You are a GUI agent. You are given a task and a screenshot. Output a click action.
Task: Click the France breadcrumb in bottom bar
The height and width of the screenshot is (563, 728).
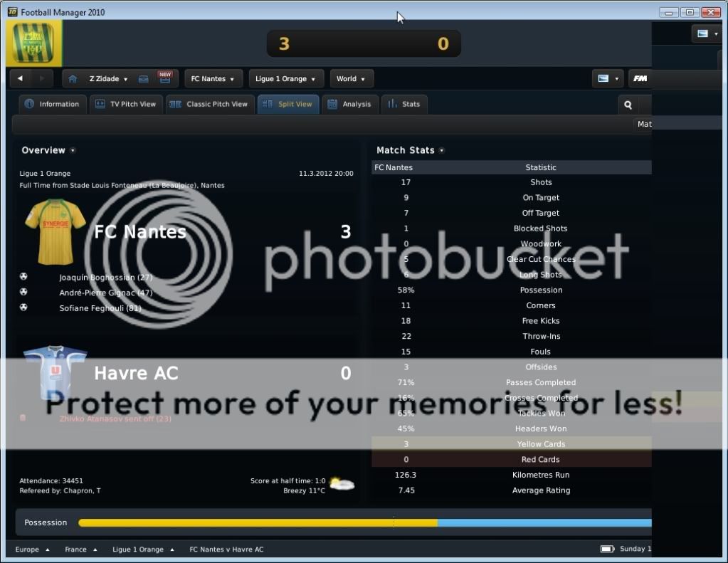[x=76, y=549]
